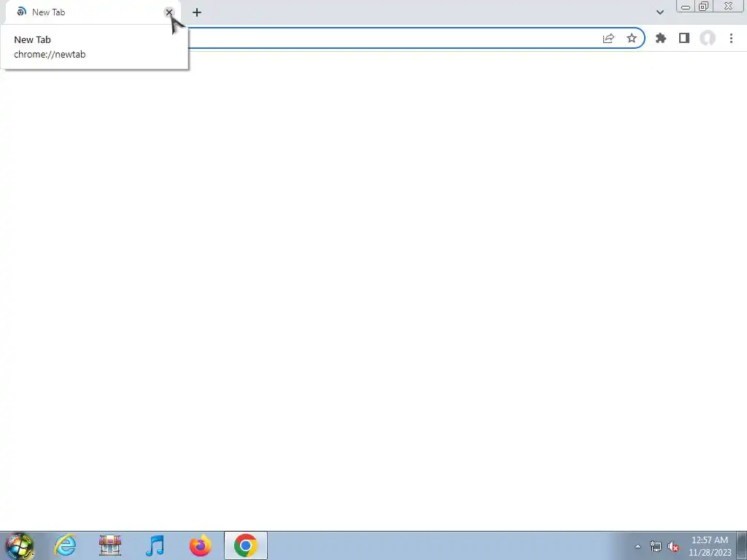Restore down the Chrome window
The width and height of the screenshot is (747, 560).
click(x=704, y=7)
